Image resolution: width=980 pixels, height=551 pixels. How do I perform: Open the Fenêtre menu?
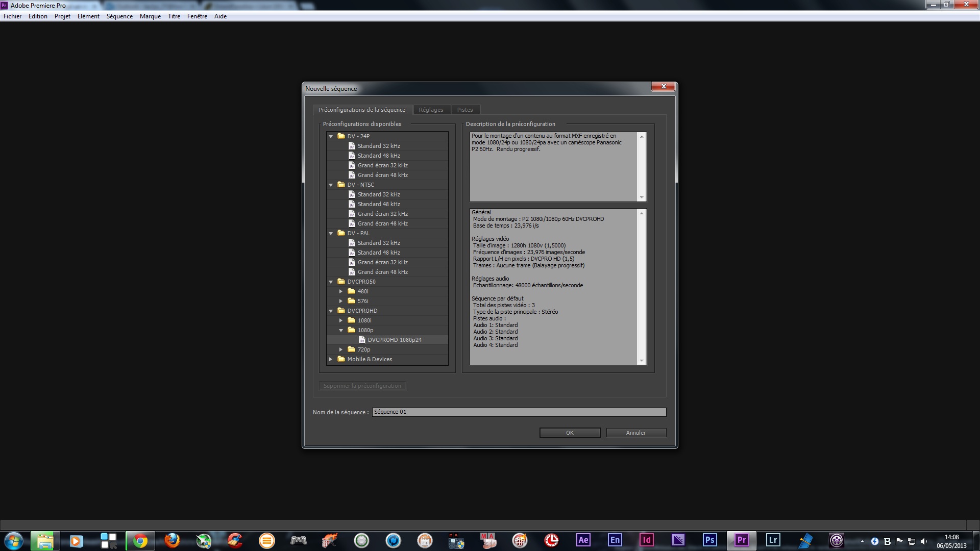coord(197,16)
